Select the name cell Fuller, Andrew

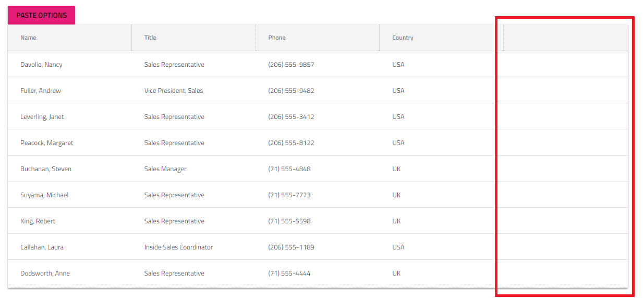click(41, 91)
